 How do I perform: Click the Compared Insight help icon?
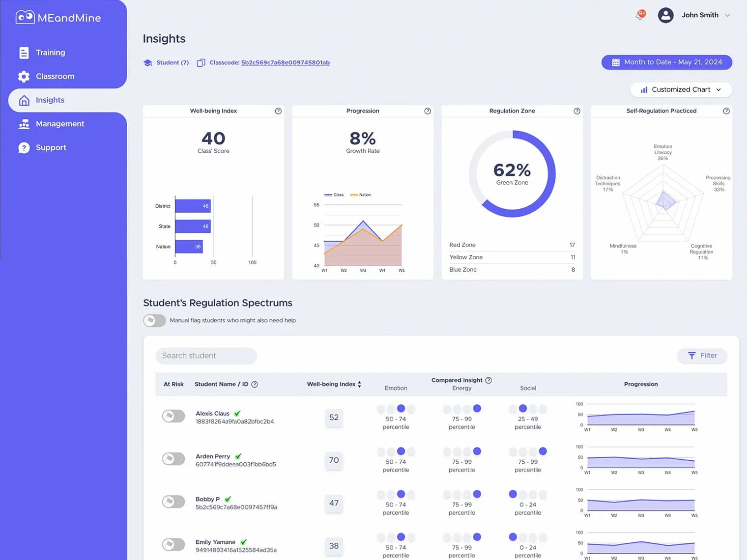(x=488, y=380)
